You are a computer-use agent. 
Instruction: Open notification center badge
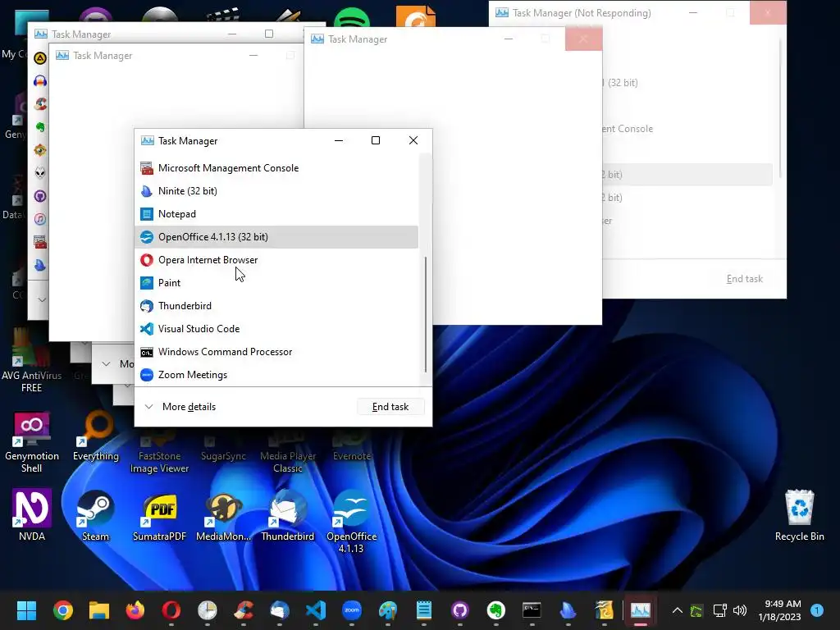[x=817, y=610]
